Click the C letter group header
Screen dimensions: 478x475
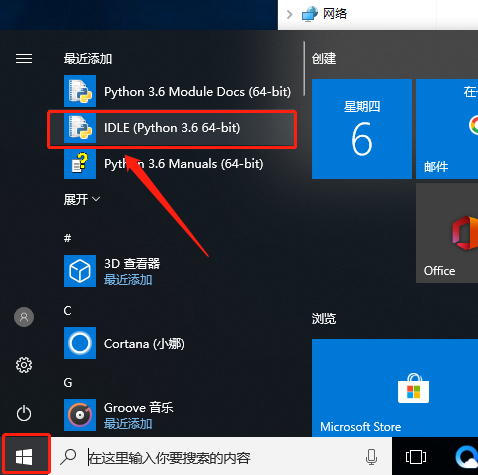coord(68,311)
